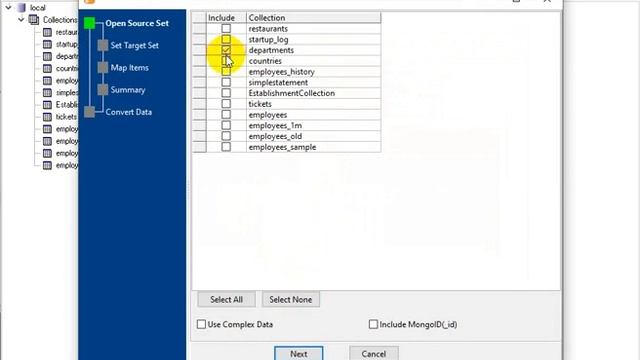Image resolution: width=640 pixels, height=360 pixels.
Task: Click the Select None button
Action: [291, 300]
